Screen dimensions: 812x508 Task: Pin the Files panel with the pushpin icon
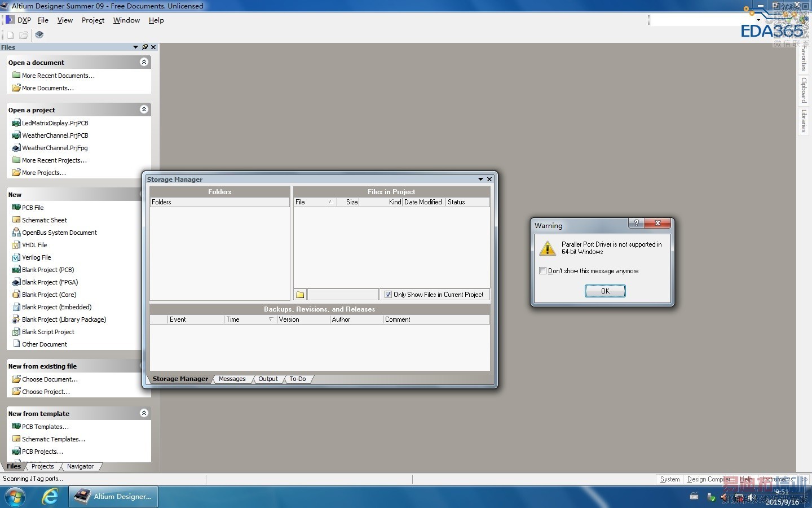145,47
